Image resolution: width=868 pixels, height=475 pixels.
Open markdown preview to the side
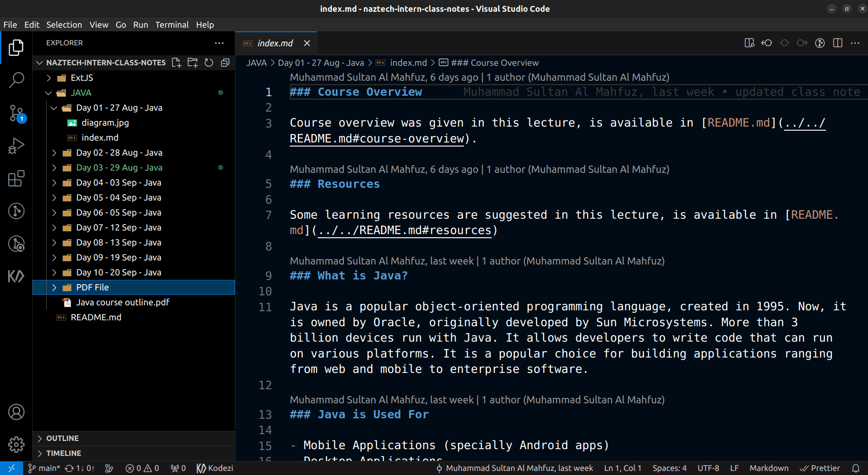(x=749, y=43)
